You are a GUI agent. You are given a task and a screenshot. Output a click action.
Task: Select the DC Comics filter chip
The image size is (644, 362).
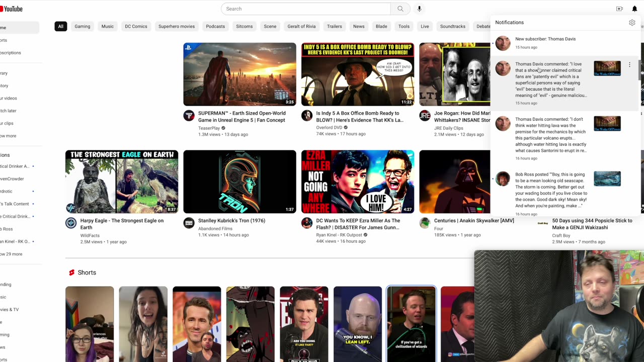136,26
